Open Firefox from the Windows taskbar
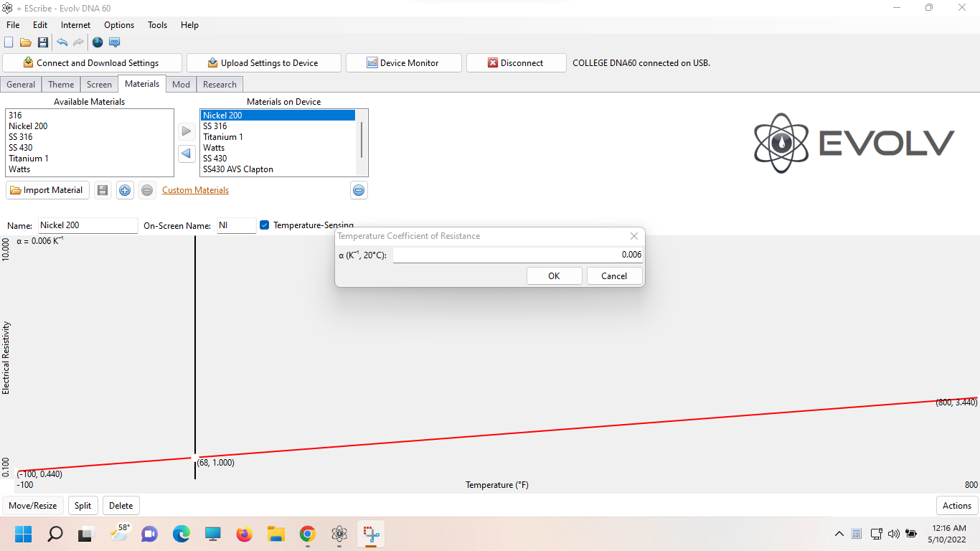The width and height of the screenshot is (980, 551). pos(245,534)
